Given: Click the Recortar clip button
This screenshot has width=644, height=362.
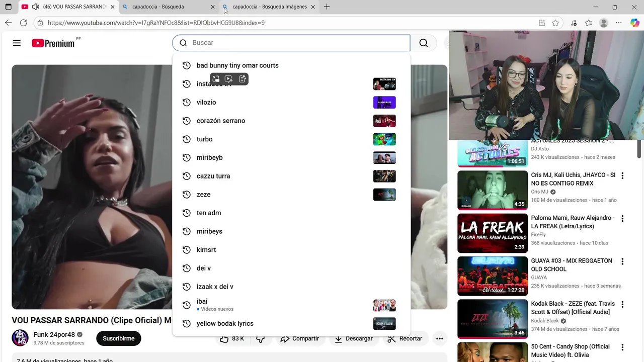Looking at the screenshot, I should [x=405, y=339].
